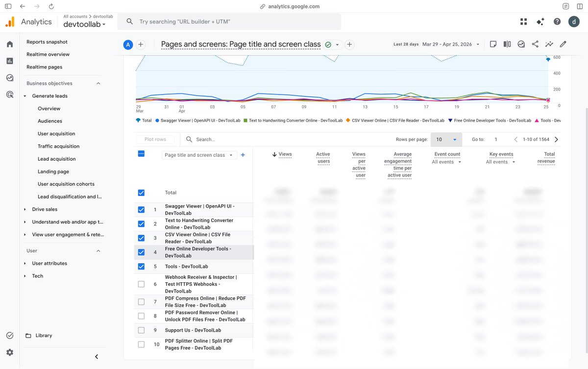Uncheck Swagger Viewer row checkbox
The image size is (588, 369).
[141, 210]
